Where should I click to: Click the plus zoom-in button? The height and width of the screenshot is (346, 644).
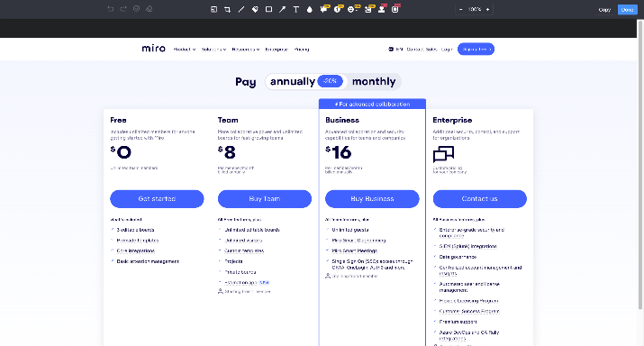(x=487, y=9)
